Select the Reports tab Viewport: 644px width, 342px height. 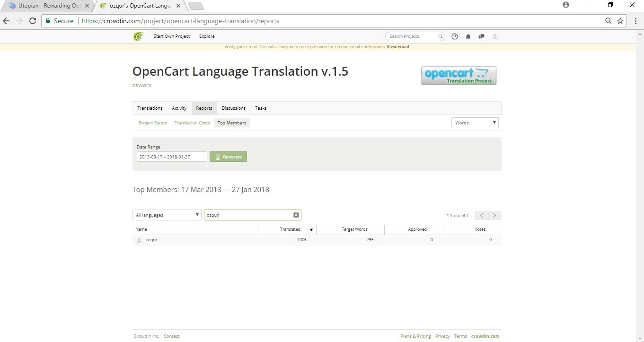(x=204, y=108)
